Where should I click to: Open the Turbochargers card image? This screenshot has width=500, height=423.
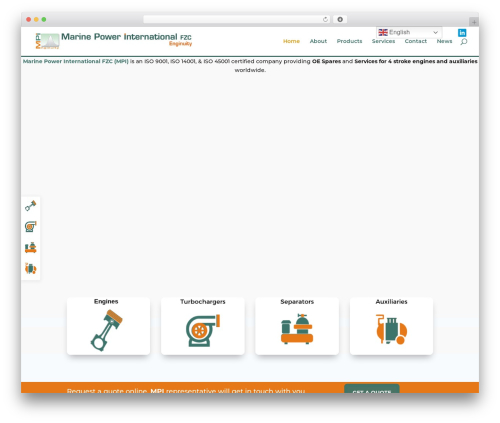(x=203, y=330)
